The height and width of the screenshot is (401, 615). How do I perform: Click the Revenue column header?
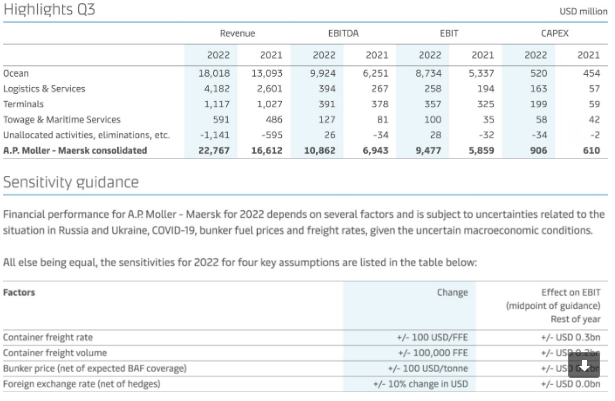[237, 33]
